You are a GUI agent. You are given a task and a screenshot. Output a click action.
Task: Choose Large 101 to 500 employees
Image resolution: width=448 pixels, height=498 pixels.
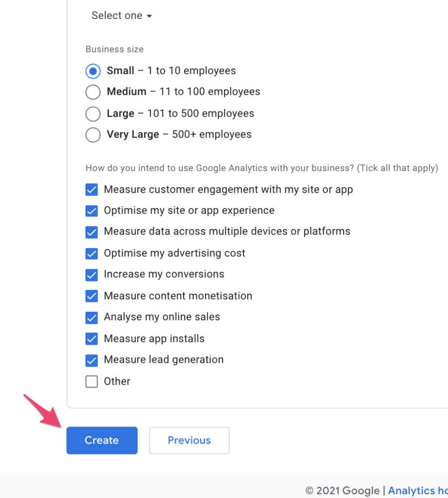click(93, 114)
